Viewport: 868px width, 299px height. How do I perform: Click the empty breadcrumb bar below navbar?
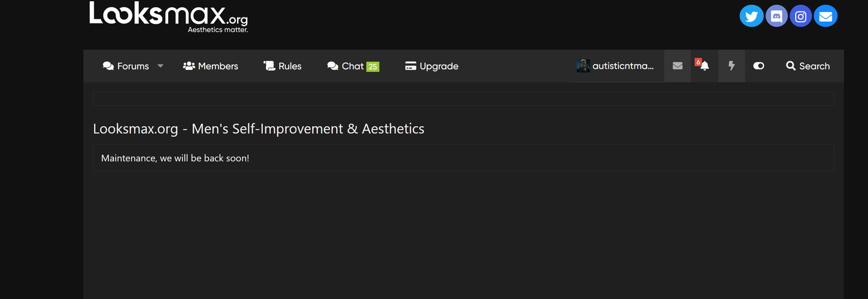tap(463, 99)
